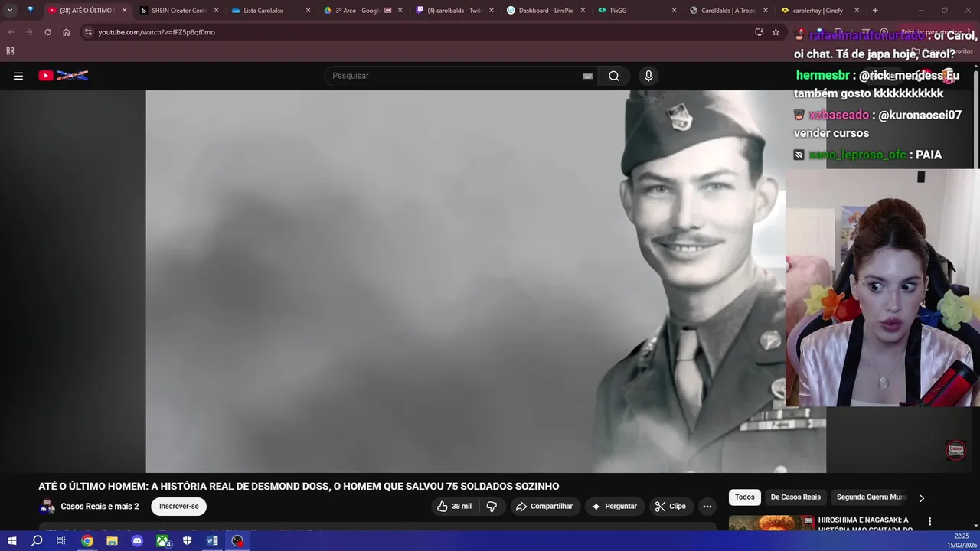The image size is (980, 551).
Task: Show more filter chips with right chevron
Action: coord(922,498)
